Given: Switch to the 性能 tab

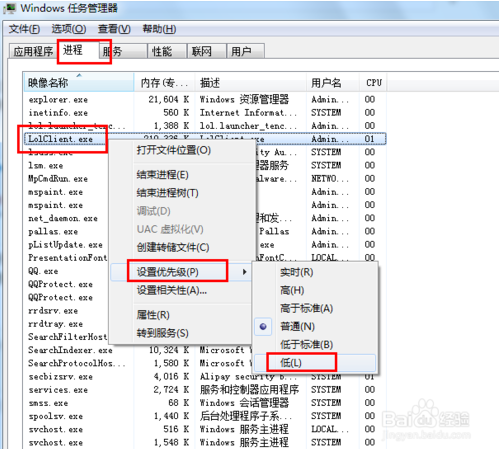Looking at the screenshot, I should [x=167, y=52].
